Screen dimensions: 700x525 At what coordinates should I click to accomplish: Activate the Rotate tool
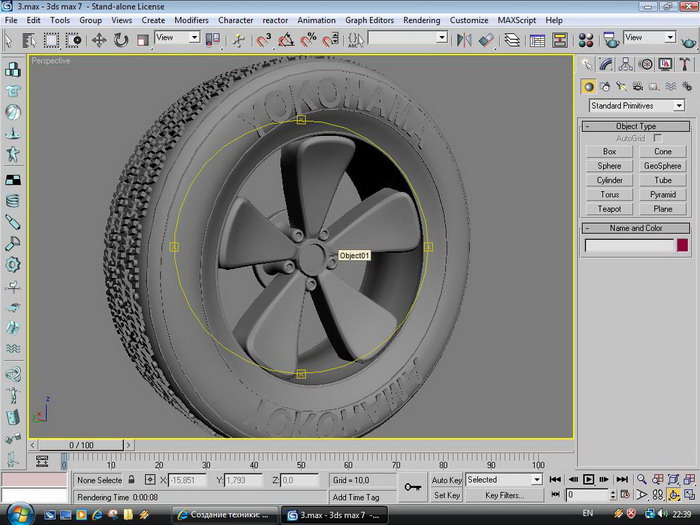tap(121, 40)
